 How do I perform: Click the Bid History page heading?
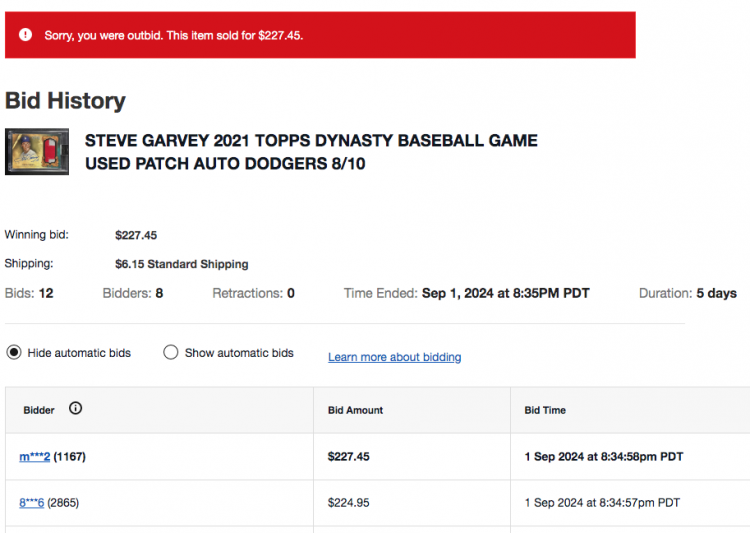pos(65,101)
